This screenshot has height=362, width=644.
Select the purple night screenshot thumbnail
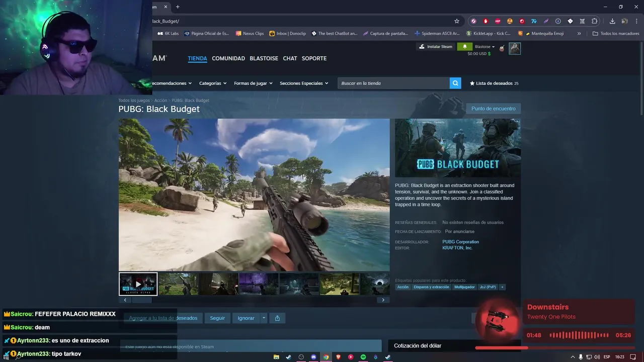coord(259,284)
